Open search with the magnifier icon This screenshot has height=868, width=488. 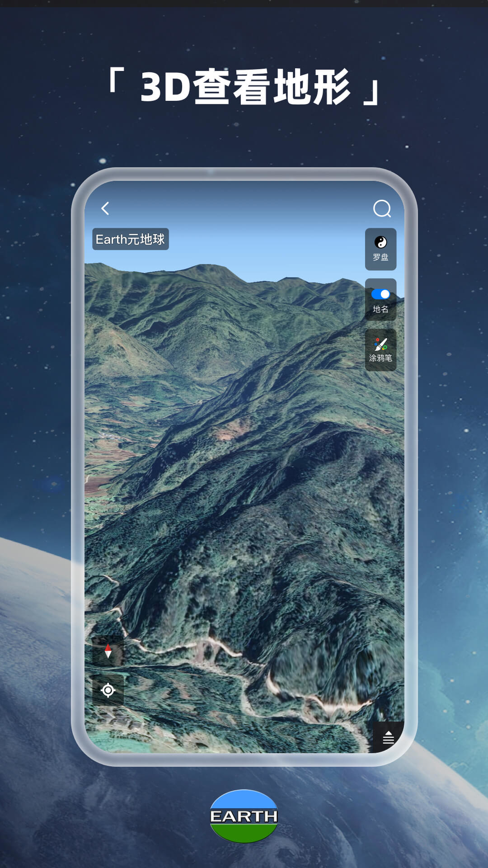pos(382,209)
